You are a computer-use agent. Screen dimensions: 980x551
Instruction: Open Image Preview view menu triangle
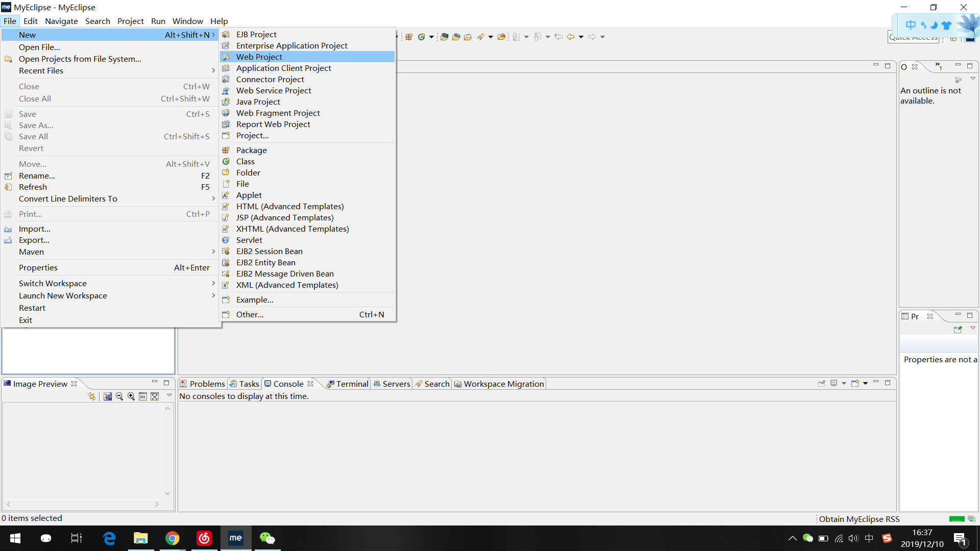point(169,396)
